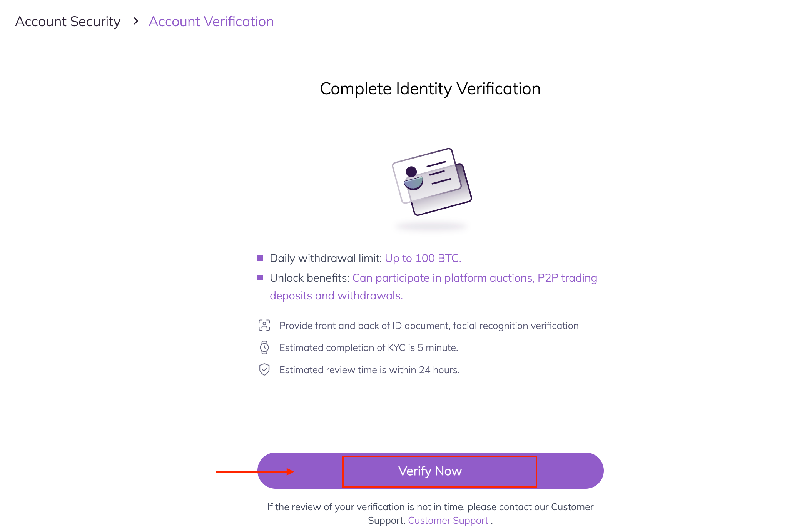The image size is (812, 531).
Task: Click the "Daily withdrawal limit:" label
Action: click(x=326, y=258)
